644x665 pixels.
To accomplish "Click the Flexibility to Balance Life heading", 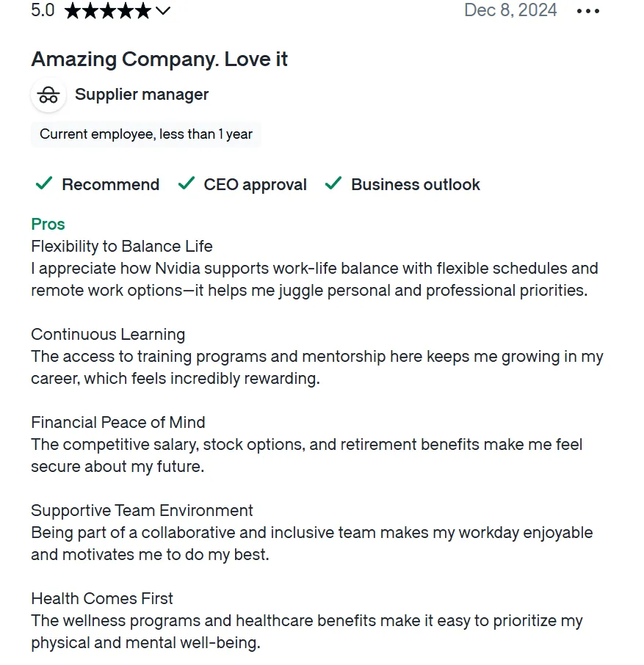I will pos(122,246).
